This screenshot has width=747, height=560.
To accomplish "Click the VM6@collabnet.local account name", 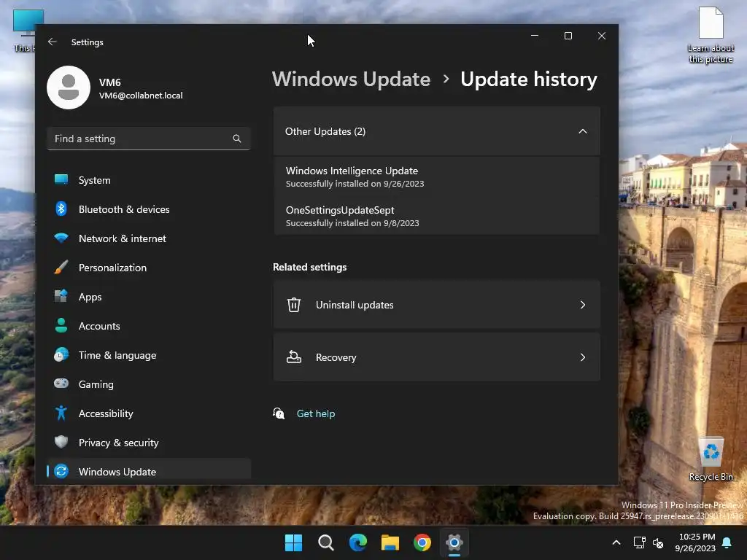I will (141, 96).
